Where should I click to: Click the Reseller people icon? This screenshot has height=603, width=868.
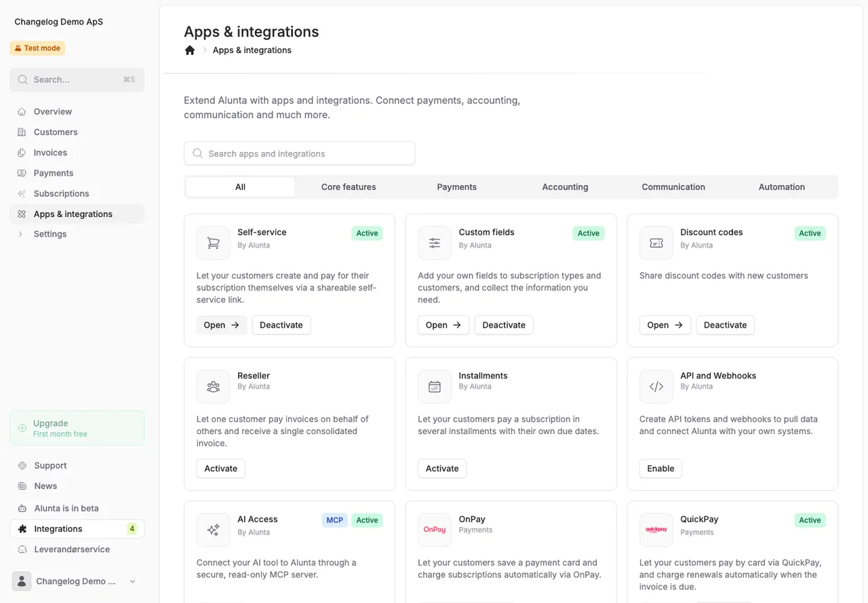(214, 387)
